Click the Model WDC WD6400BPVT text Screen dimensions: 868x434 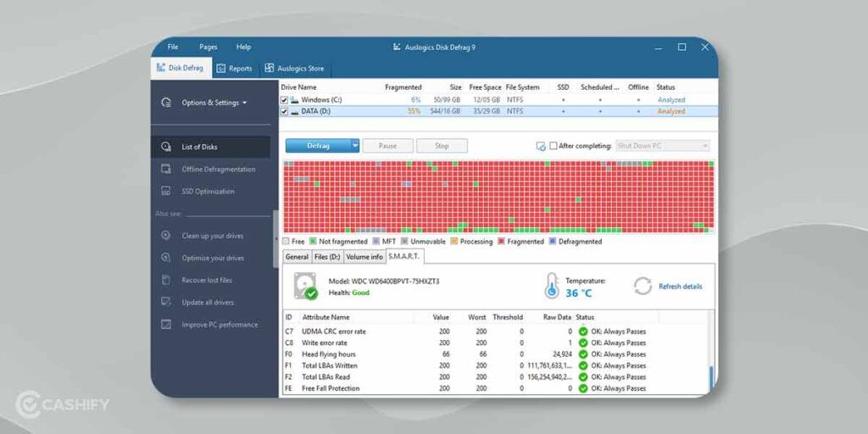384,281
